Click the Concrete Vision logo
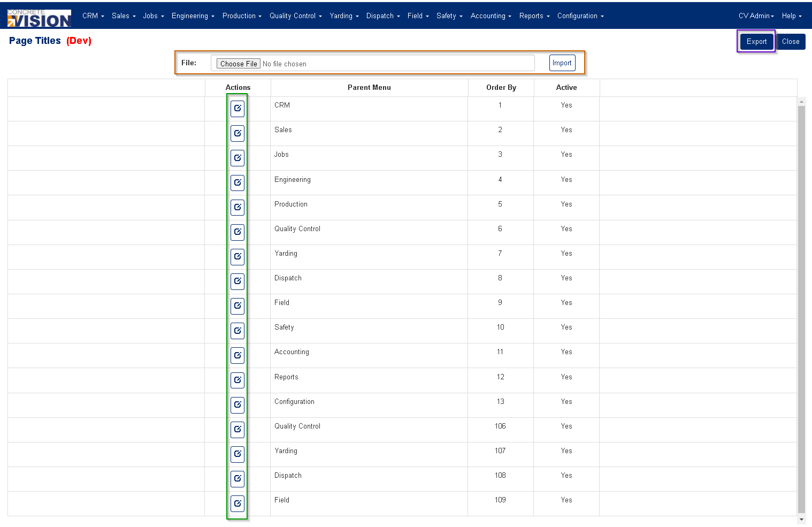This screenshot has height=527, width=812. (39, 18)
